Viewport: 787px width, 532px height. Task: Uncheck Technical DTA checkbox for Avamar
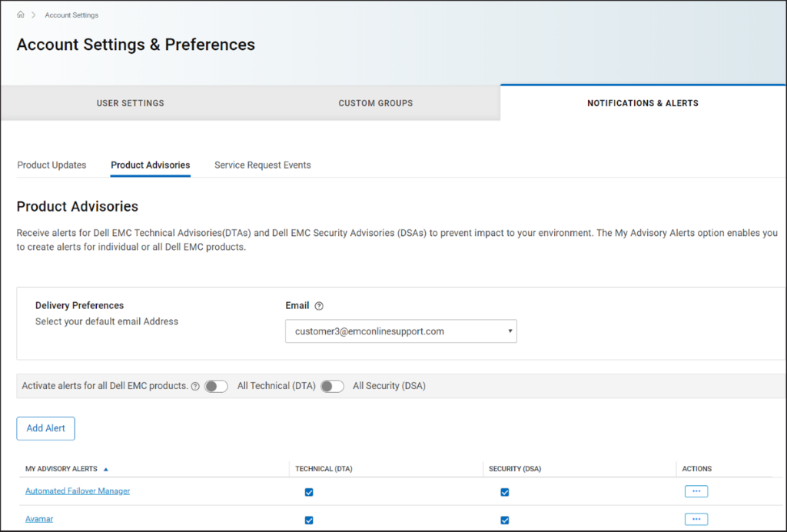tap(309, 520)
